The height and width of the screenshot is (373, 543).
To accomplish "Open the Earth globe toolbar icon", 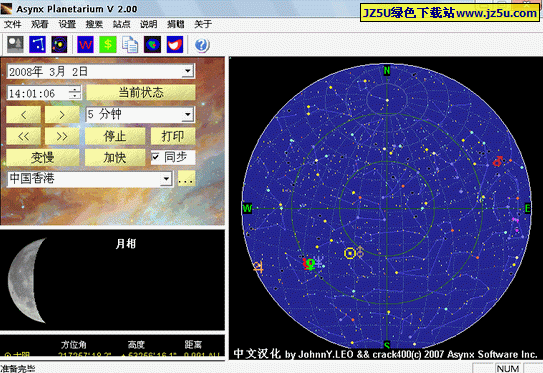I will pyautogui.click(x=152, y=45).
